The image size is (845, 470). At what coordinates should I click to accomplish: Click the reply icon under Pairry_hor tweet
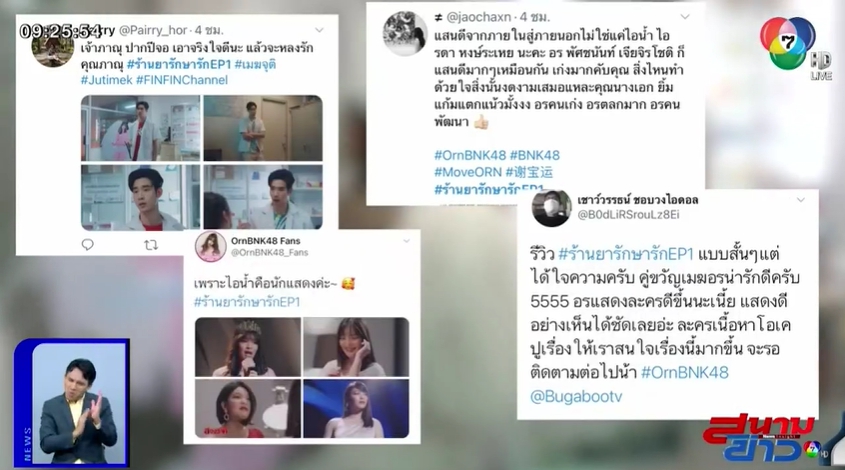pyautogui.click(x=87, y=245)
